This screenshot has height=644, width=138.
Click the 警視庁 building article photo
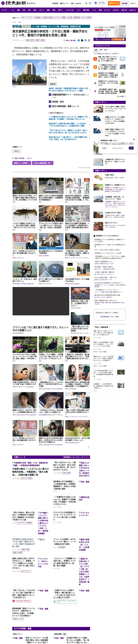(x=30, y=72)
